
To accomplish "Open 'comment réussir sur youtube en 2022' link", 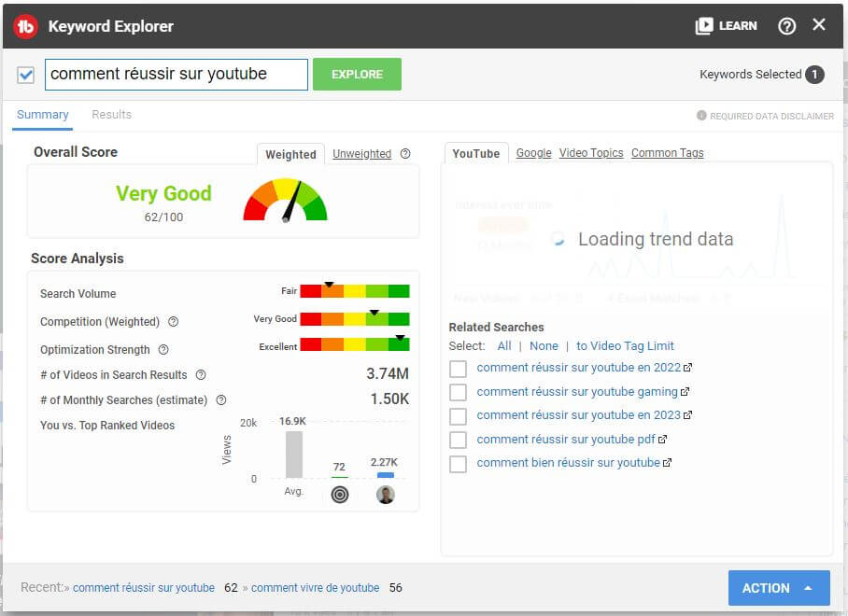I will point(578,368).
